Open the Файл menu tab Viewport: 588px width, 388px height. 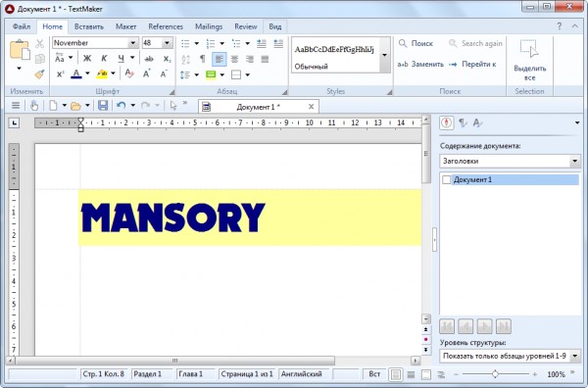tap(22, 26)
